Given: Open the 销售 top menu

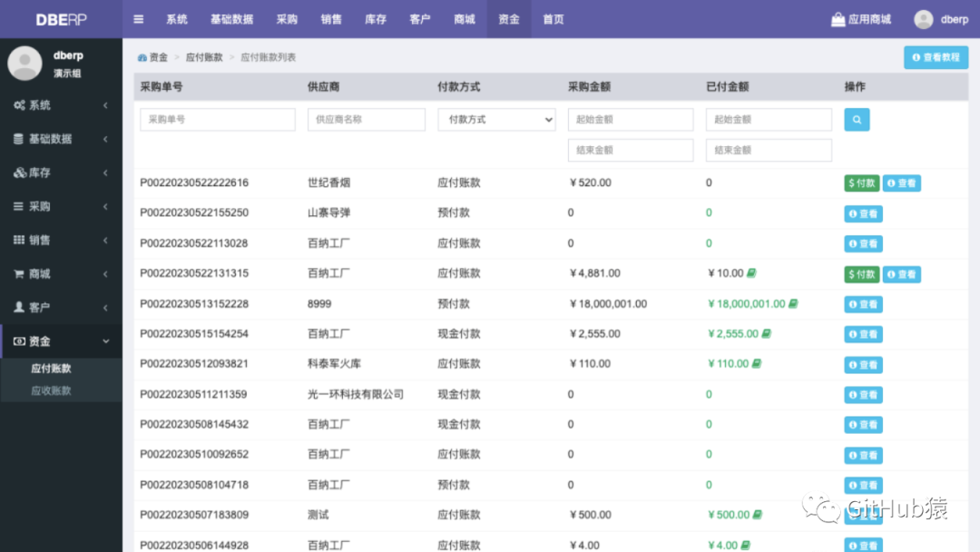Looking at the screenshot, I should (x=331, y=19).
